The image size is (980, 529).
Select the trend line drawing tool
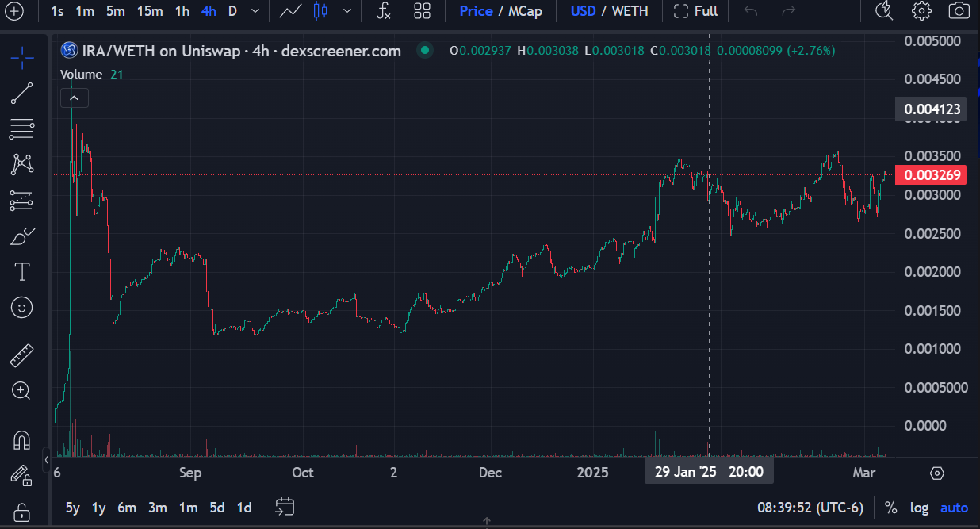click(21, 93)
